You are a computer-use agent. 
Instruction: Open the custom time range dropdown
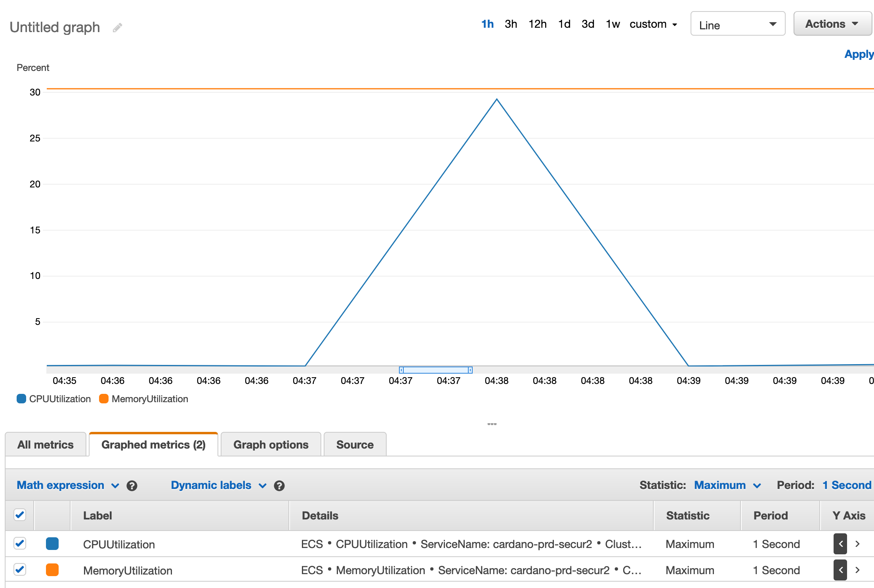(x=653, y=24)
